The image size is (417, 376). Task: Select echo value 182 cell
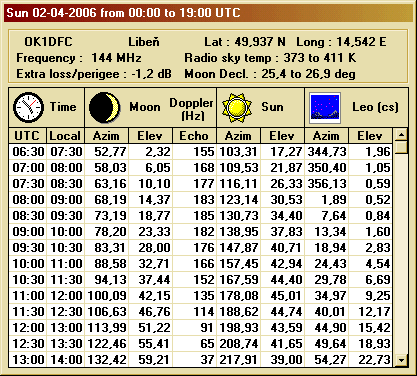coord(194,232)
